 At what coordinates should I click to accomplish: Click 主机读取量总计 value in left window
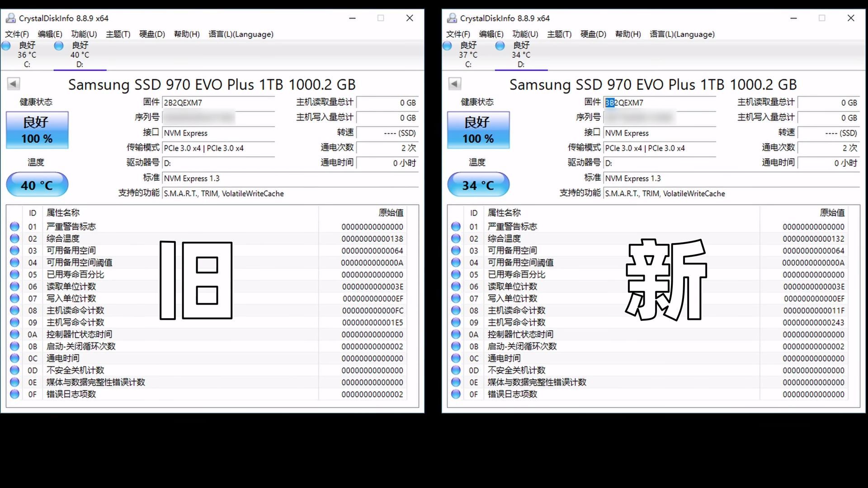pyautogui.click(x=387, y=103)
